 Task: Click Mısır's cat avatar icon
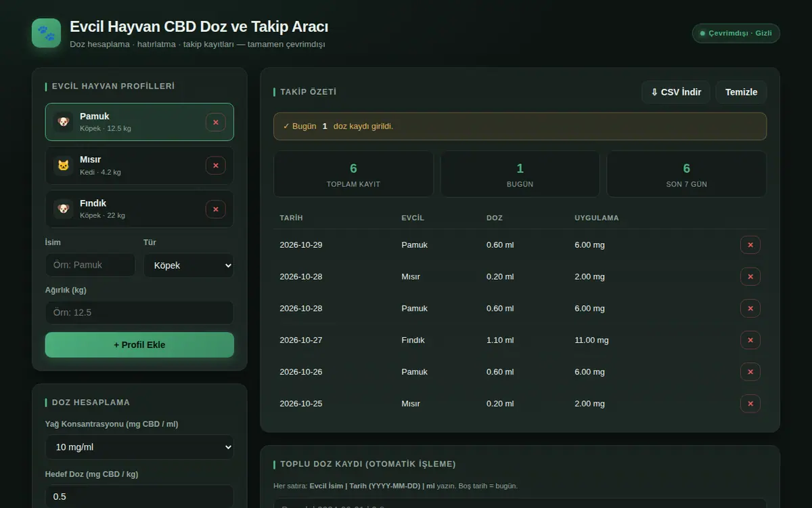tap(63, 165)
